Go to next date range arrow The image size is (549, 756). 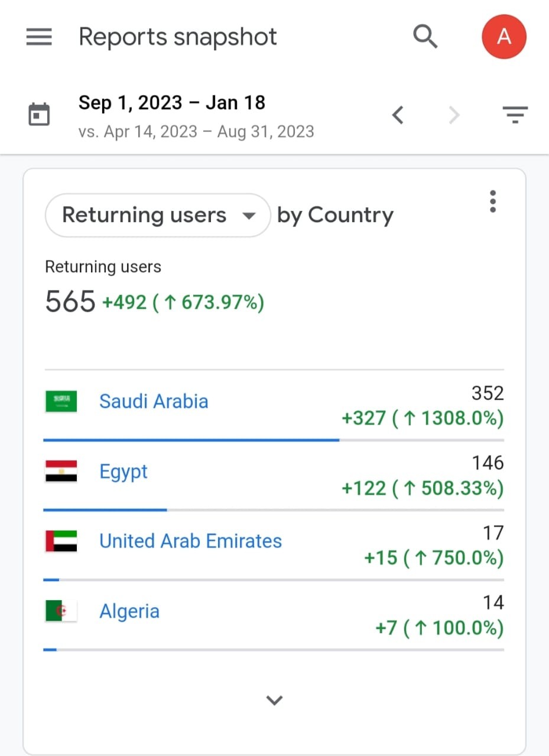(454, 115)
